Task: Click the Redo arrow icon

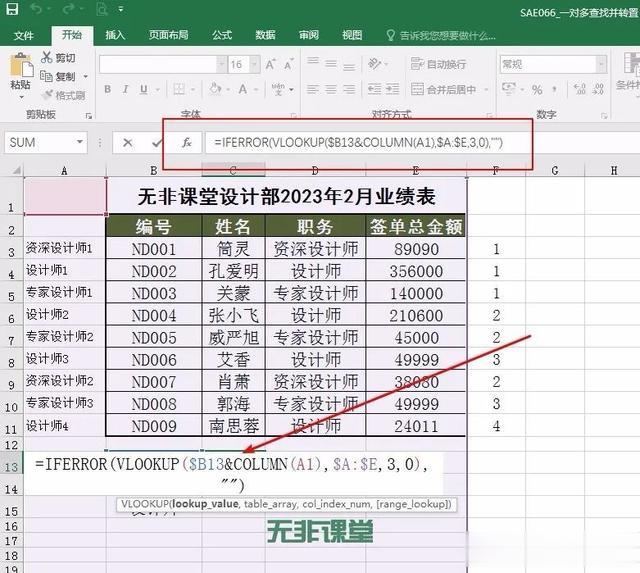Action: (68, 9)
